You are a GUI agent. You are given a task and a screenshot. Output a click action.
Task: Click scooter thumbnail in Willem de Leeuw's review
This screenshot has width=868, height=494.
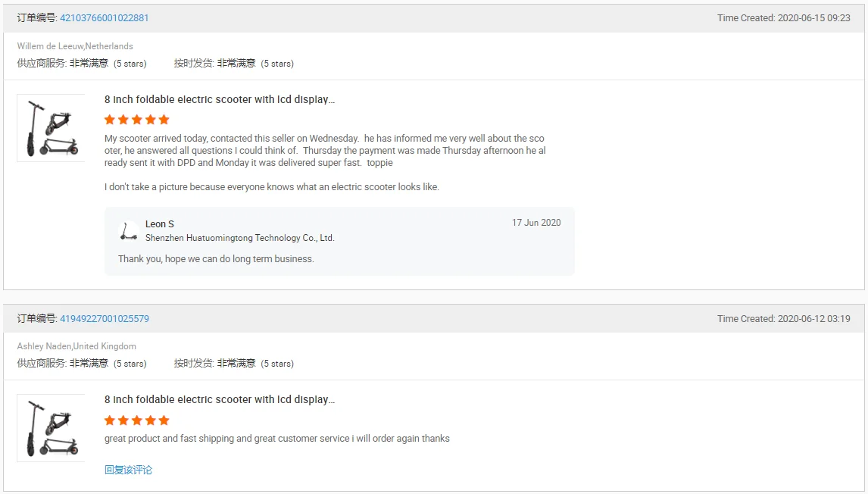[x=51, y=128]
